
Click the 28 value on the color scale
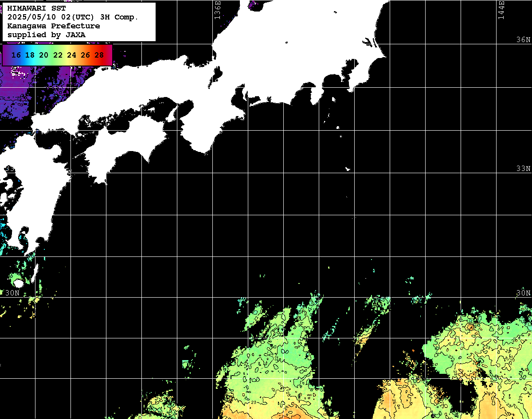point(99,55)
